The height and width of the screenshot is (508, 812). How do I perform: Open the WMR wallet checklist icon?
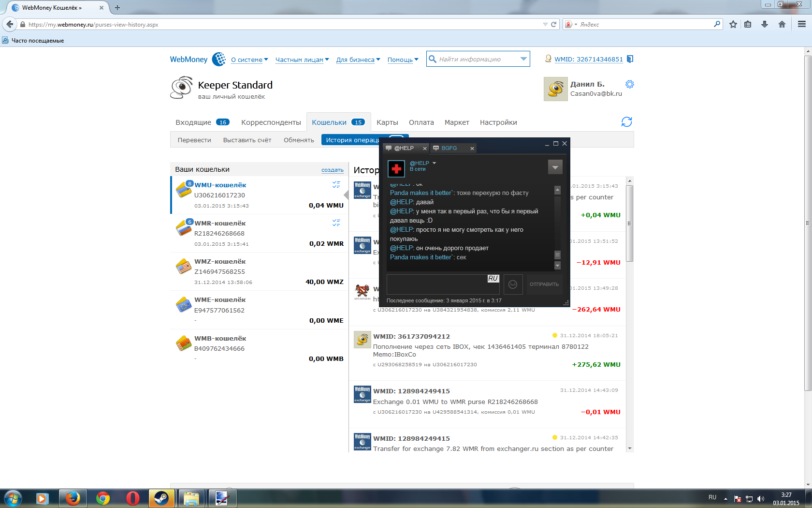coord(336,223)
